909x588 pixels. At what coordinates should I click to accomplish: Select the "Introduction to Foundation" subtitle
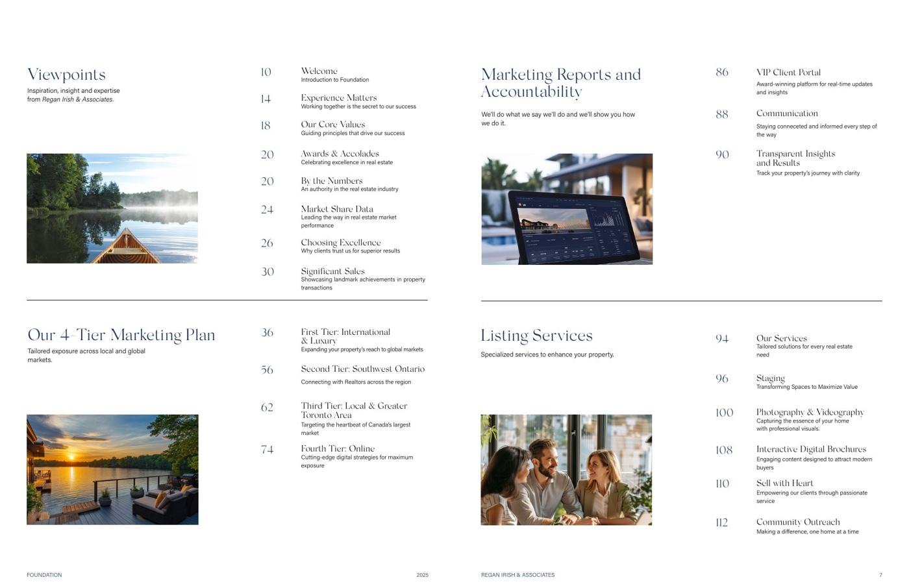tap(334, 80)
